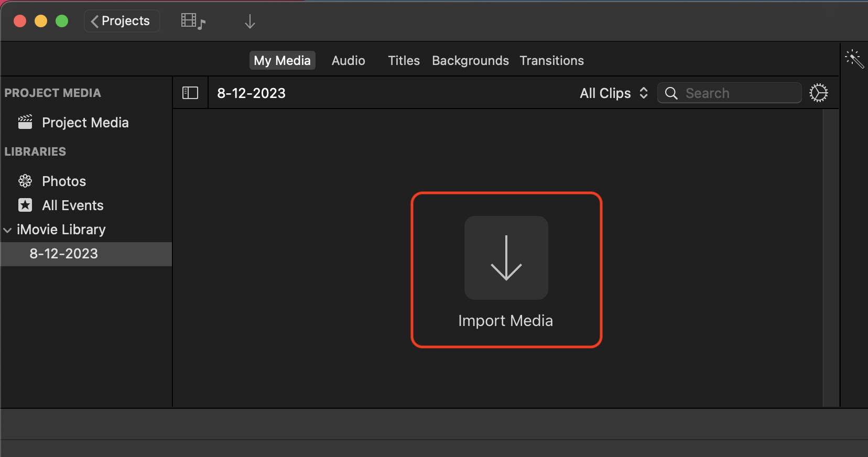
Task: Switch to the Backgrounds tab
Action: click(470, 60)
